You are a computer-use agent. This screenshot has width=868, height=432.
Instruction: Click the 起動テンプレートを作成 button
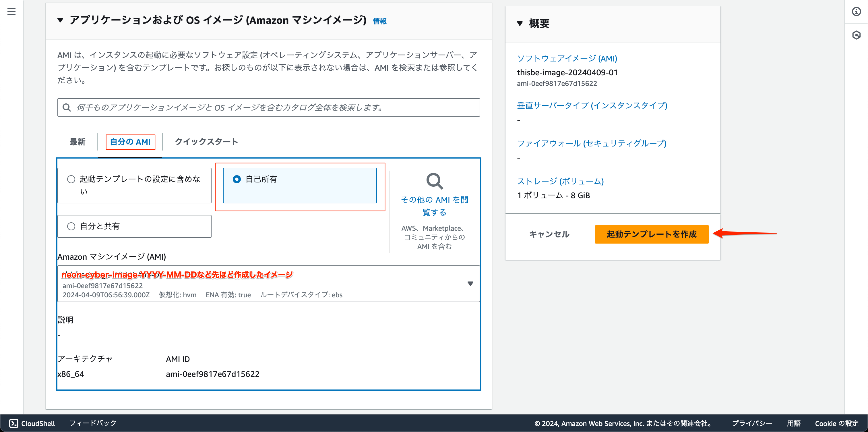pyautogui.click(x=651, y=234)
